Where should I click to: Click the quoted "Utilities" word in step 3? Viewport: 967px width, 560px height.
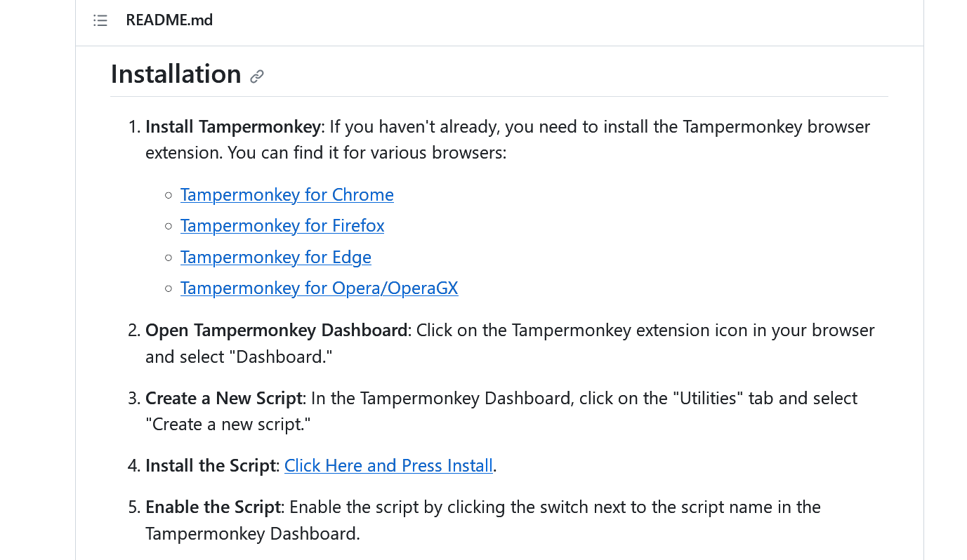point(708,398)
